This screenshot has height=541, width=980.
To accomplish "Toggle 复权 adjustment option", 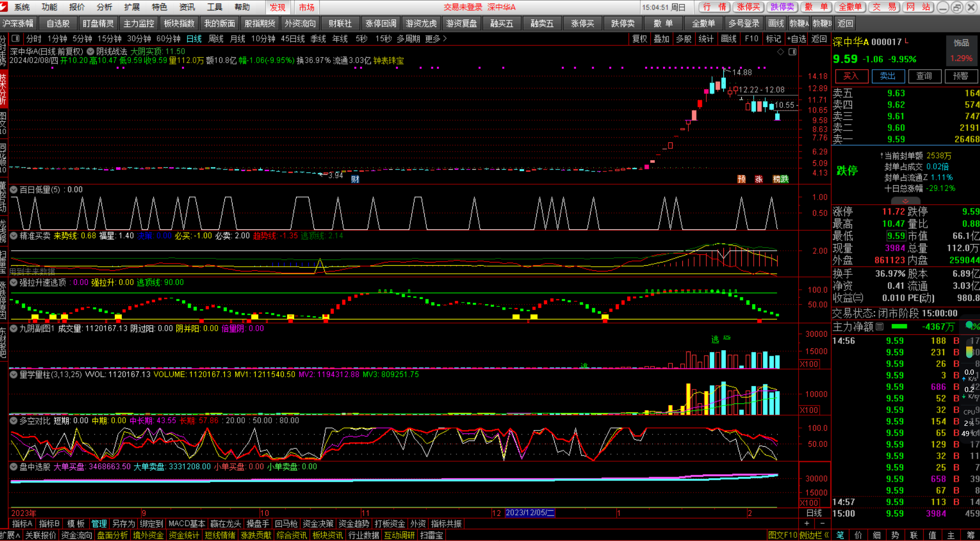I will click(x=639, y=39).
